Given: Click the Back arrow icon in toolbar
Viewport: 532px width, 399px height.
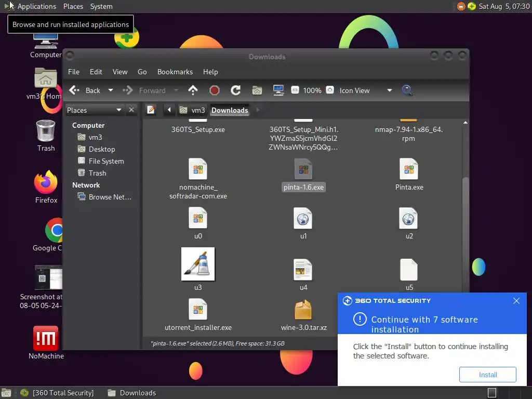Looking at the screenshot, I should (74, 90).
